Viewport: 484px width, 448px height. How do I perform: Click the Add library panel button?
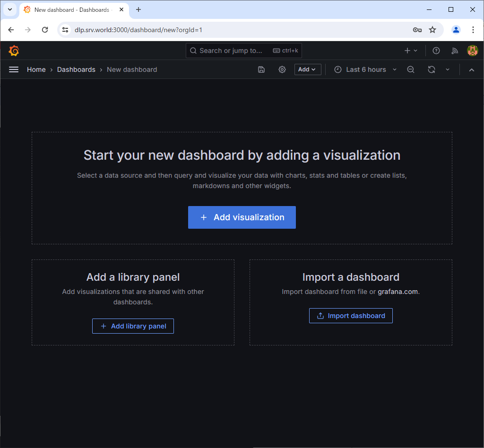click(133, 326)
